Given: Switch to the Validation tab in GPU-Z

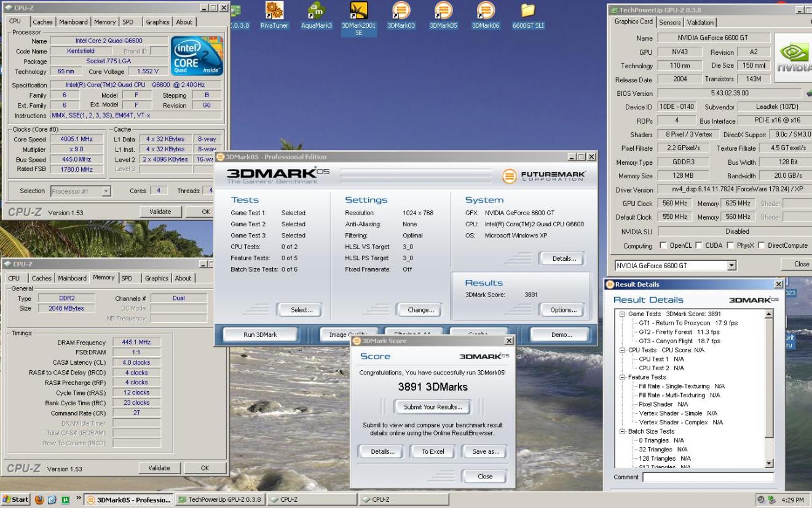Looking at the screenshot, I should pyautogui.click(x=700, y=22).
